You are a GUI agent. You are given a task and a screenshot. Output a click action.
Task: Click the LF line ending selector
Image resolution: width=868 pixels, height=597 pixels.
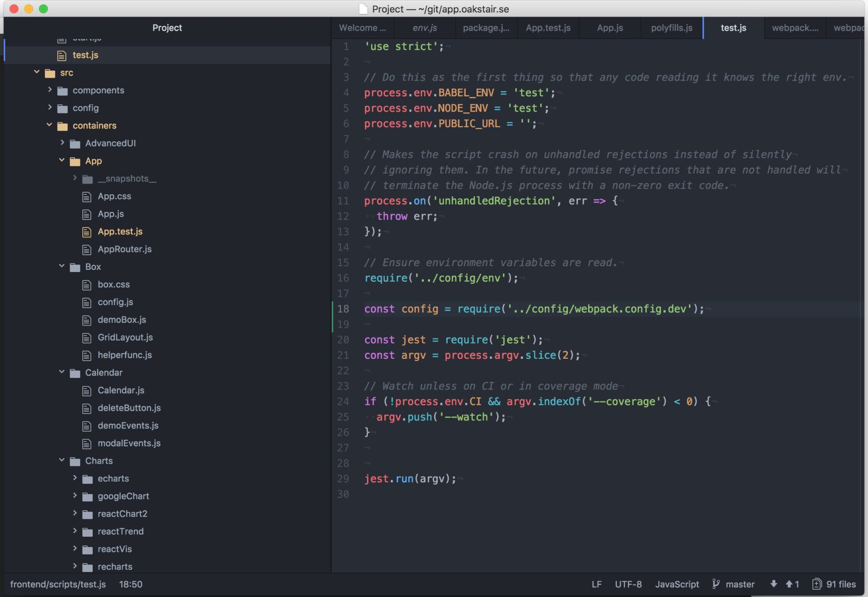click(596, 584)
